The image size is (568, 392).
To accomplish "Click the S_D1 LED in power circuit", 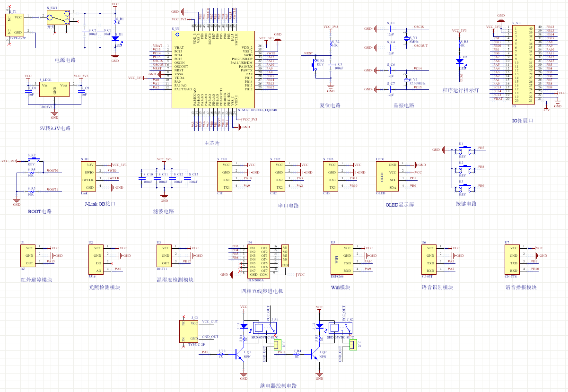I will pyautogui.click(x=115, y=39).
